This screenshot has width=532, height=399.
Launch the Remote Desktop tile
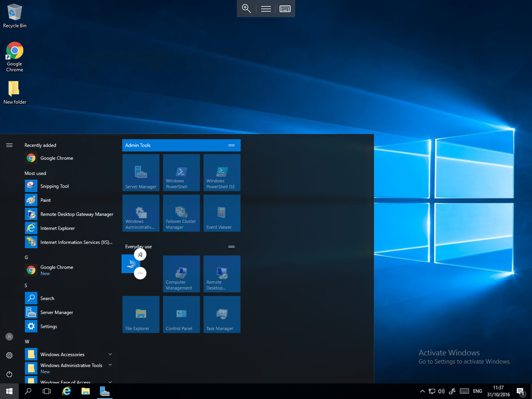pyautogui.click(x=222, y=274)
